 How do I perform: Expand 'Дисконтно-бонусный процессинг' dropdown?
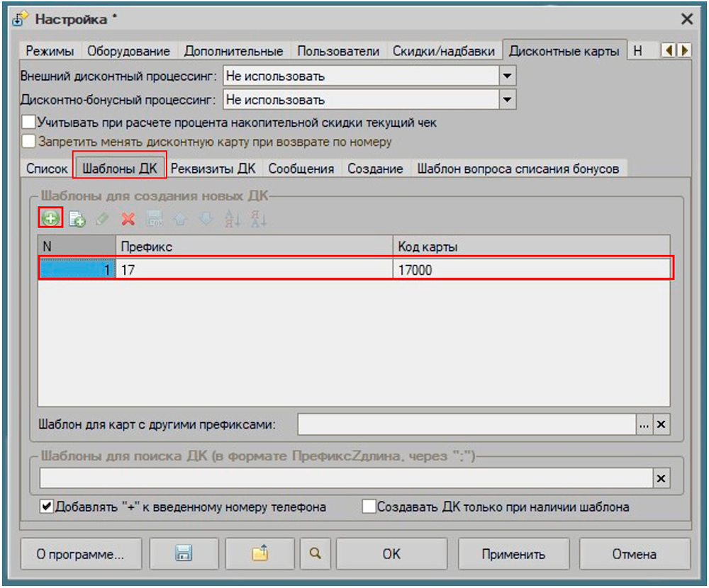(x=507, y=100)
